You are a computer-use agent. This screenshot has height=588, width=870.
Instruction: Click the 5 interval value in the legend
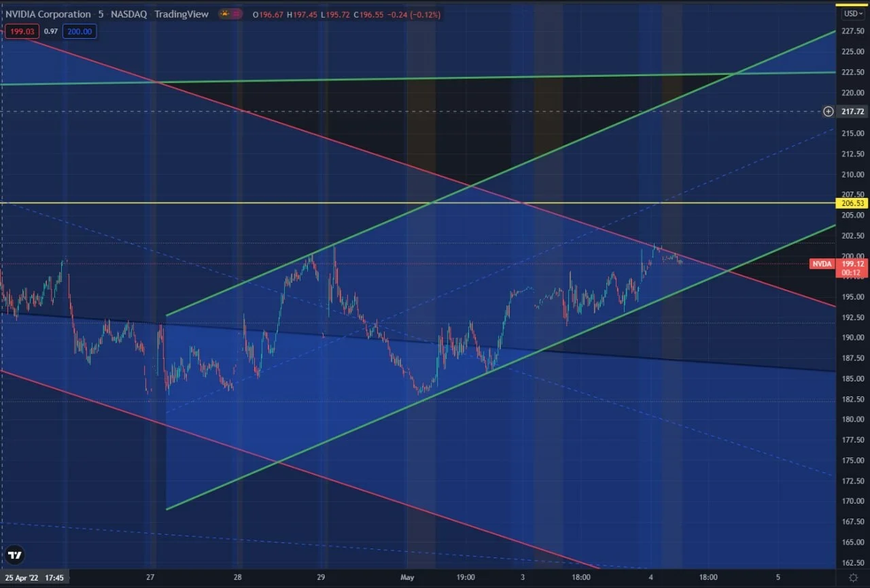pos(101,14)
